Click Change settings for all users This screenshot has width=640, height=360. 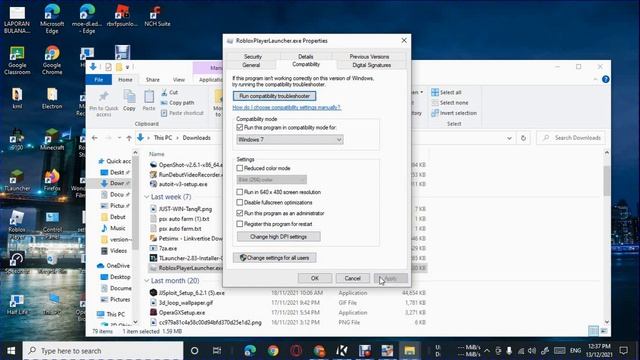tap(274, 258)
